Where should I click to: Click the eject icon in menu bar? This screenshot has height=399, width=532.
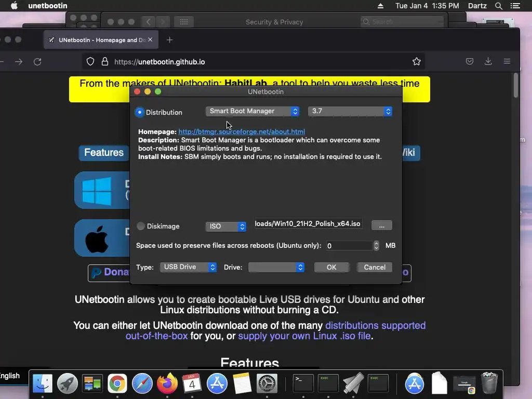coord(380,6)
